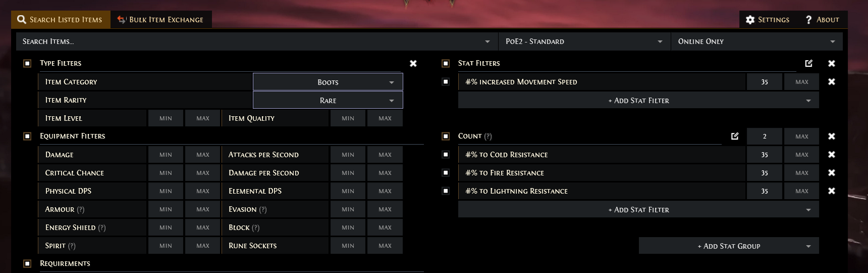This screenshot has height=273, width=868.
Task: Click the edit icon beside Stat Filters
Action: click(809, 63)
